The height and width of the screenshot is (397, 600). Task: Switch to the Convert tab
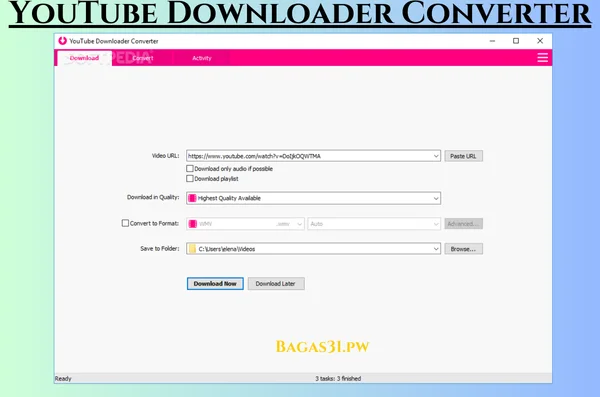143,58
